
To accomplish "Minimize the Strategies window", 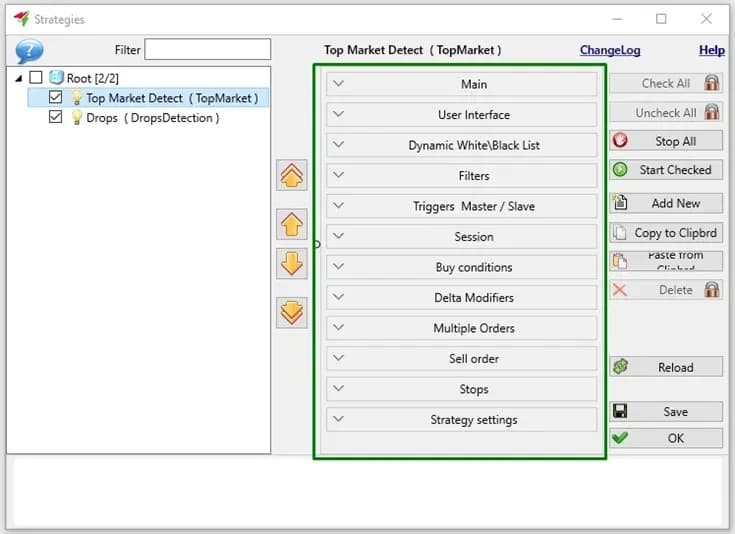I will coord(617,19).
